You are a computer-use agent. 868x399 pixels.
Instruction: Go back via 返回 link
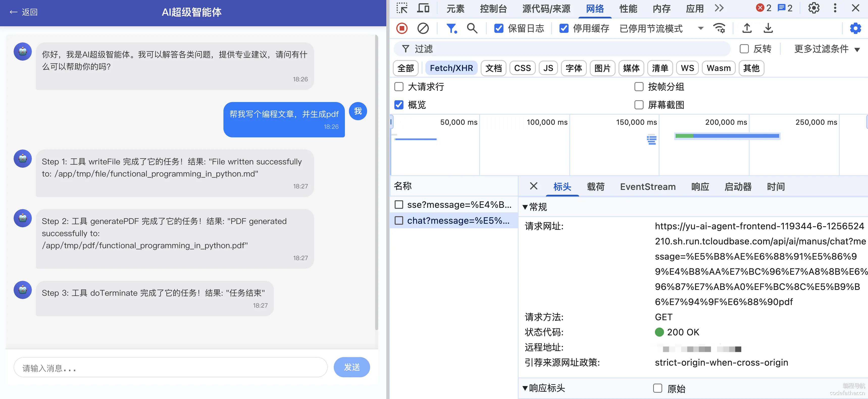23,12
